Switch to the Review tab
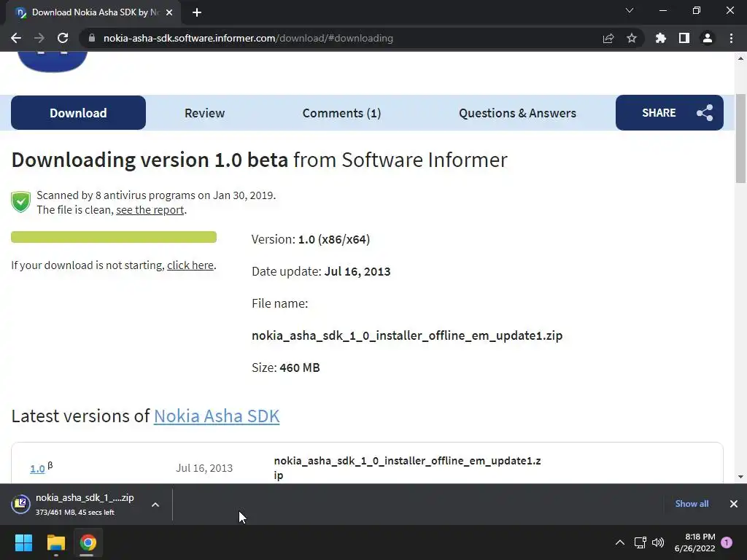The width and height of the screenshot is (747, 560). 204,113
